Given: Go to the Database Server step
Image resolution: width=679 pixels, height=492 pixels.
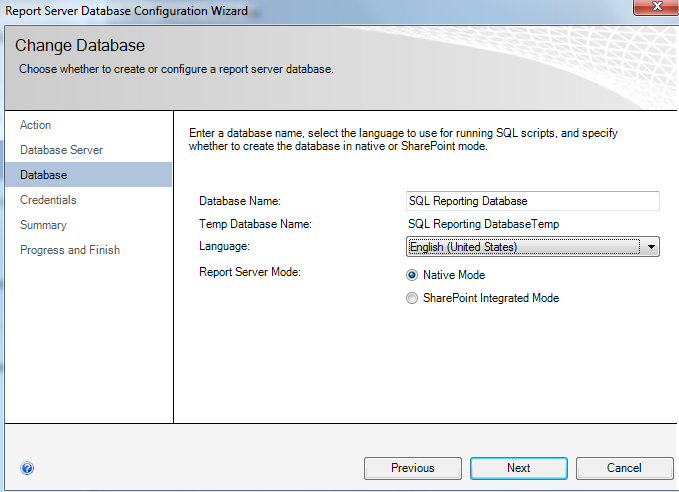Looking at the screenshot, I should [x=61, y=150].
